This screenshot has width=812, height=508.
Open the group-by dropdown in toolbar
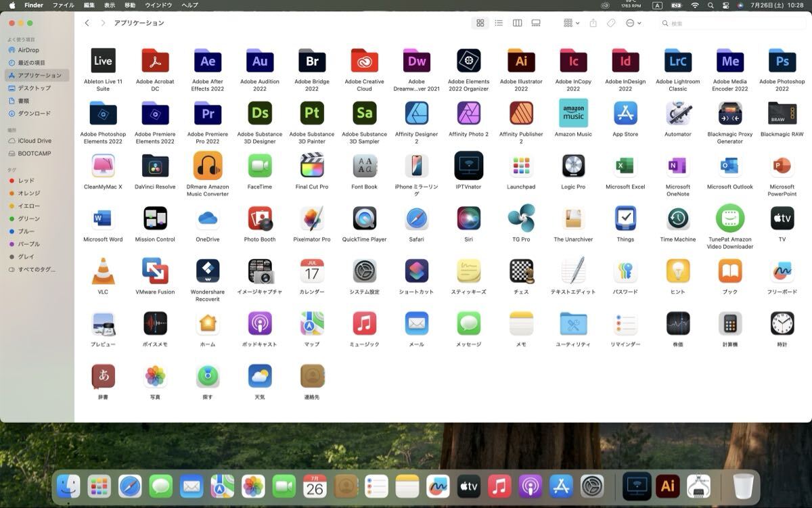571,23
